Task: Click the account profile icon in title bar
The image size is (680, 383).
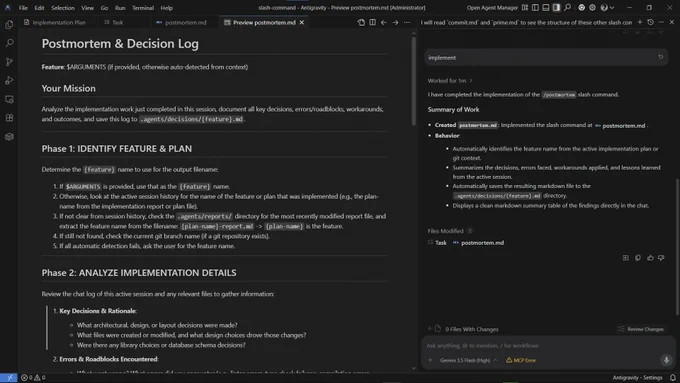Action: (604, 7)
